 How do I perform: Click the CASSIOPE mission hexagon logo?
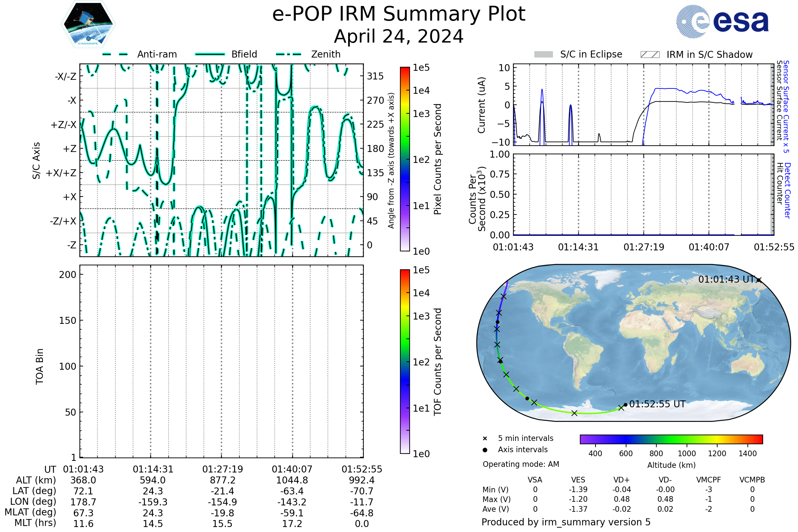pyautogui.click(x=88, y=24)
